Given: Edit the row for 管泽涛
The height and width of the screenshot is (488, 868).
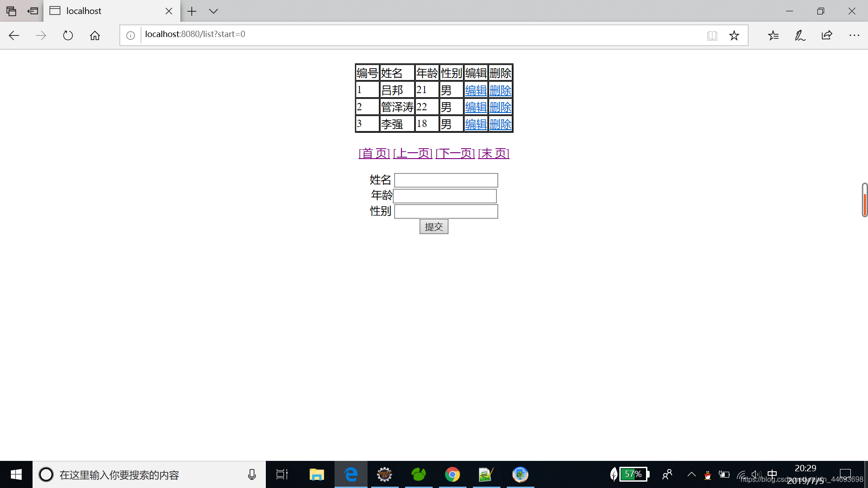Looking at the screenshot, I should (476, 107).
